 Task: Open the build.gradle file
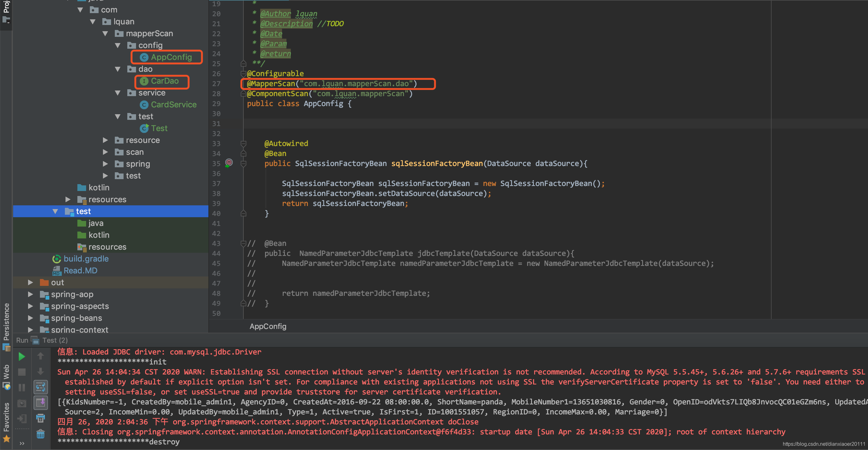click(x=86, y=258)
